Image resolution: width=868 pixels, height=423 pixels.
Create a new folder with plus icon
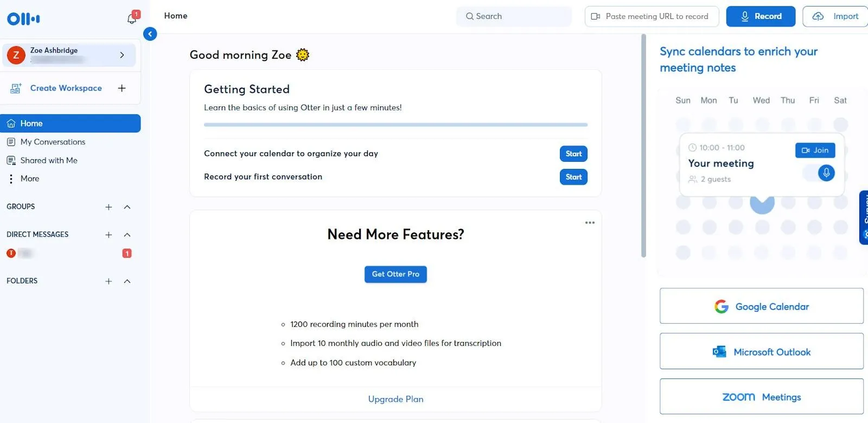click(108, 281)
